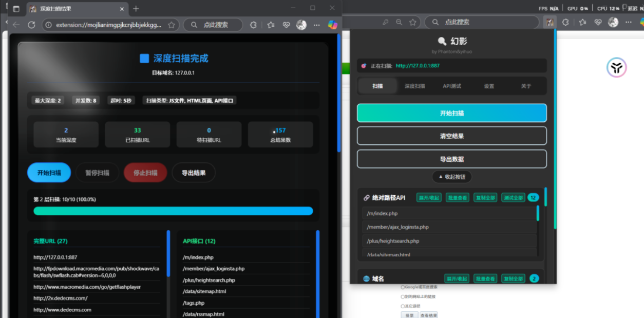Screen dimensions: 644x318
Task: Click red 停止扫描 button
Action: tap(145, 173)
